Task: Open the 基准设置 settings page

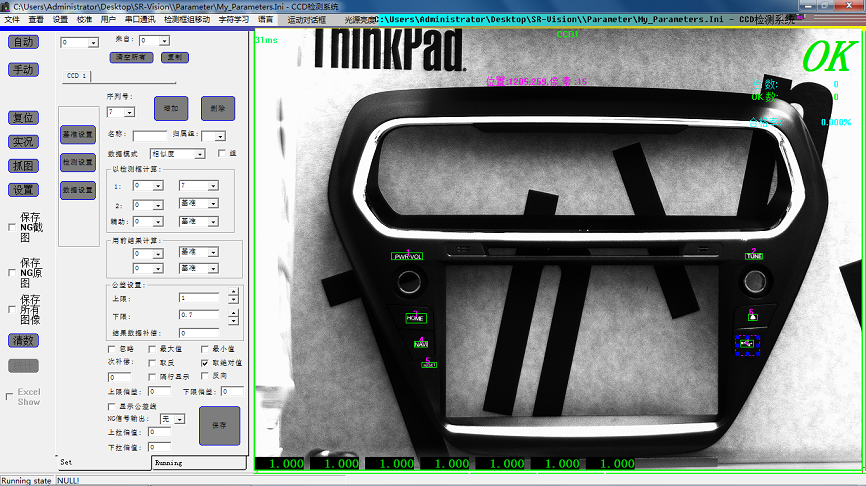Action: click(77, 134)
